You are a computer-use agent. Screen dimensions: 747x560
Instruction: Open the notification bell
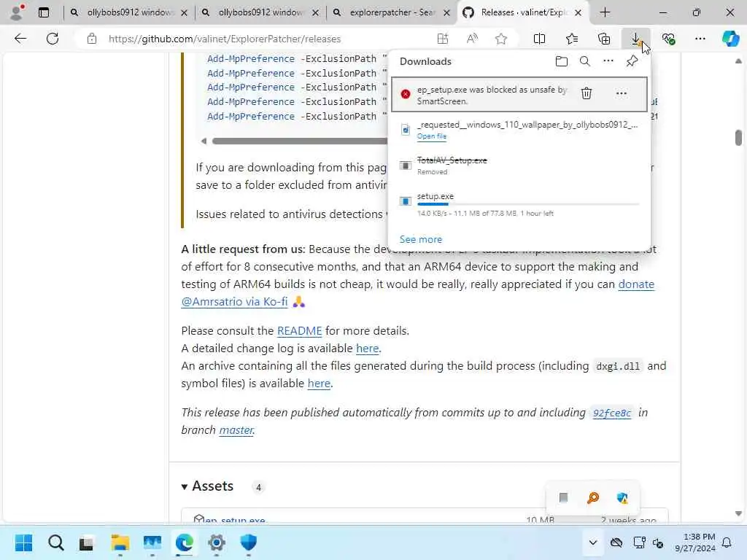pos(727,542)
